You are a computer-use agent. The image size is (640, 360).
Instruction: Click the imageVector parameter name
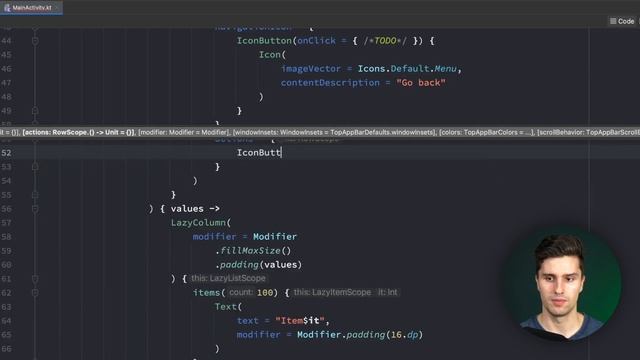tap(311, 69)
